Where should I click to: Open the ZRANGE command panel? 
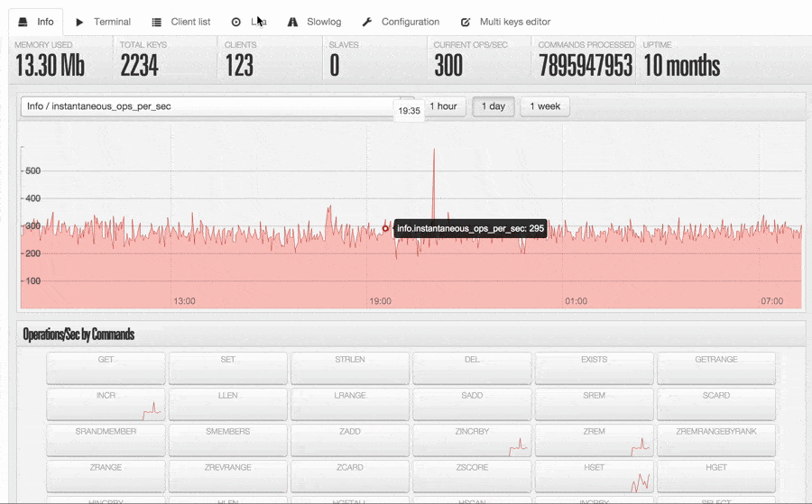click(x=106, y=476)
